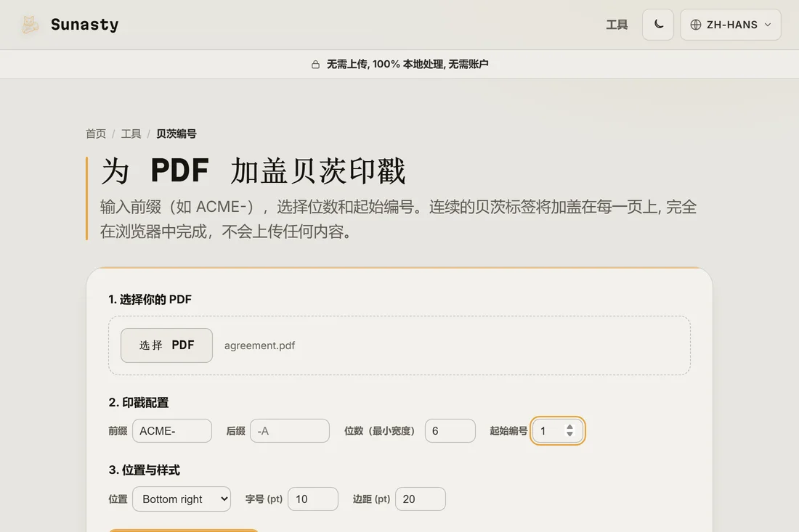Decrease 起始编号 with the down arrow

(x=569, y=434)
